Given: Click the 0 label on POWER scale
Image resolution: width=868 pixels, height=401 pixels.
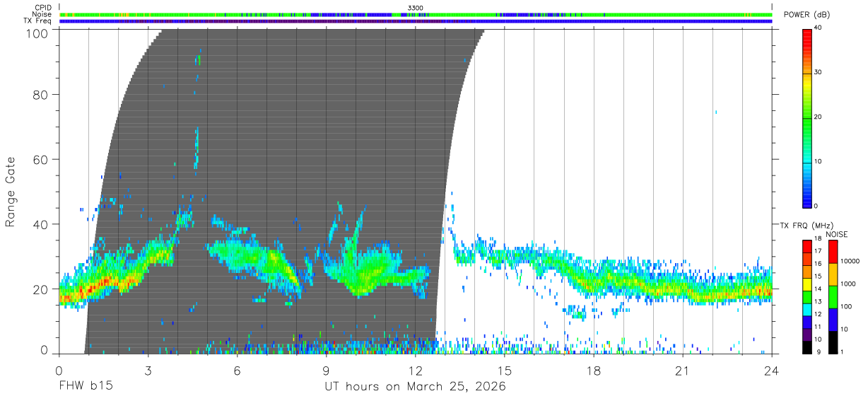Looking at the screenshot, I should [816, 206].
